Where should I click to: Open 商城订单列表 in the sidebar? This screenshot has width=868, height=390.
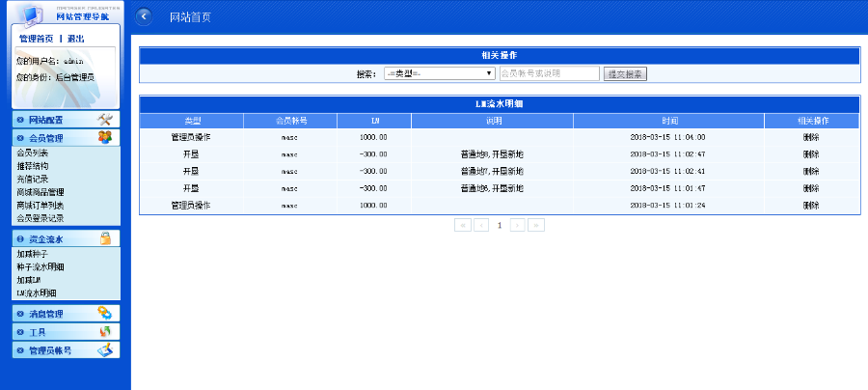[41, 205]
